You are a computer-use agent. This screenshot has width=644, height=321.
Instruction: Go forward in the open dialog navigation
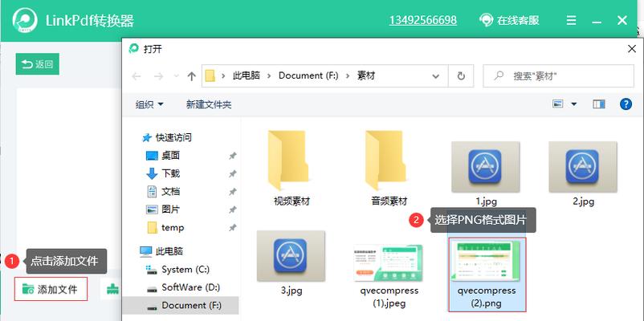(x=158, y=76)
